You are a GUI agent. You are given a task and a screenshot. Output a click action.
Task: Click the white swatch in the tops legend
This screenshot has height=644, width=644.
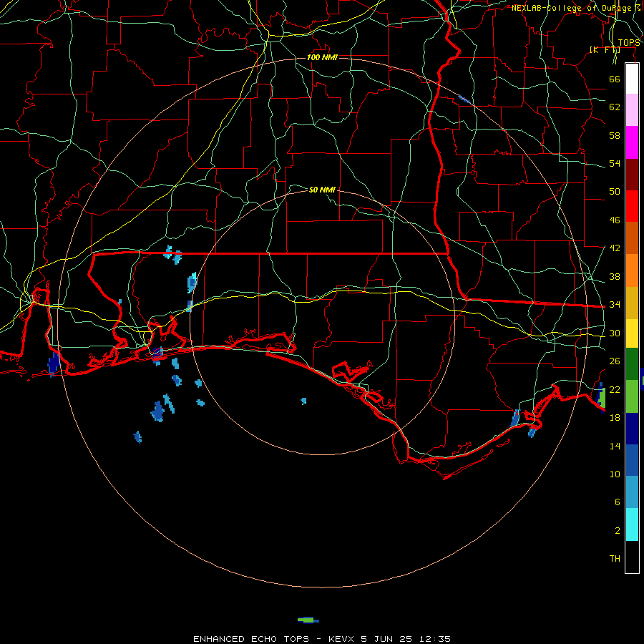tap(632, 79)
